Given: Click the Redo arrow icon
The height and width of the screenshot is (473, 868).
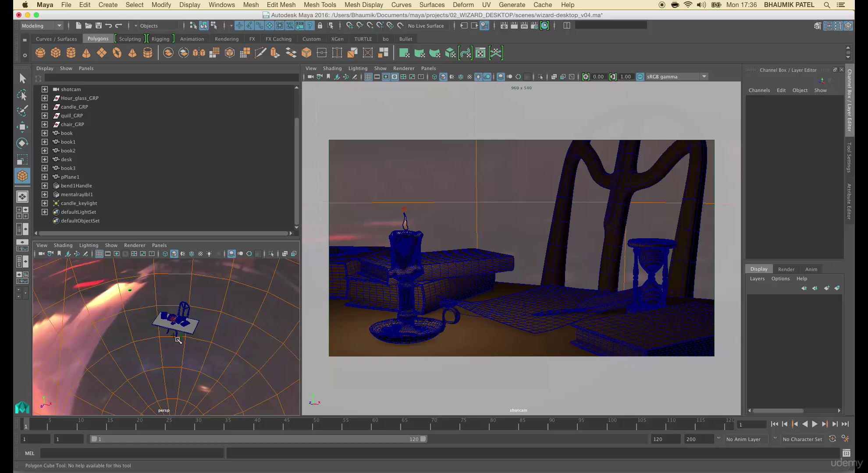Looking at the screenshot, I should click(x=118, y=25).
